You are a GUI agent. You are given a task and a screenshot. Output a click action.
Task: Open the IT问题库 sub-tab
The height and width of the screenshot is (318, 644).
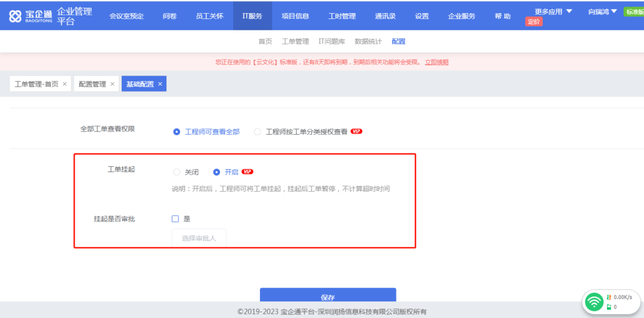pos(332,42)
